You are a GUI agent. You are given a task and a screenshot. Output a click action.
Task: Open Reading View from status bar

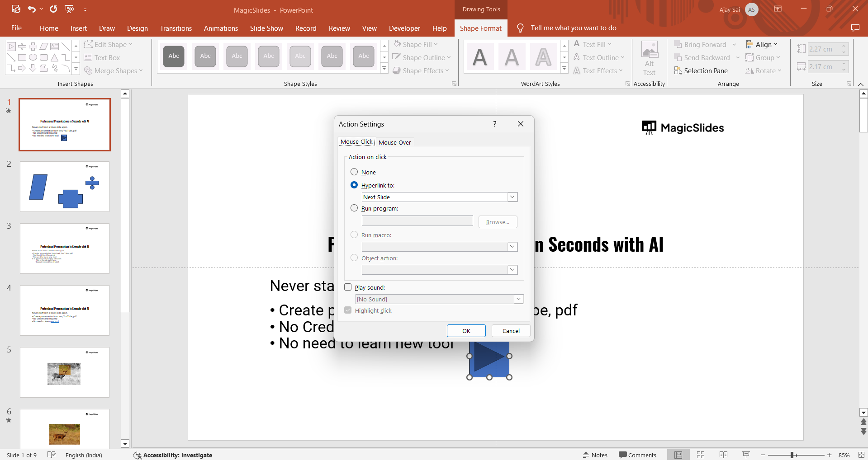[723, 455]
